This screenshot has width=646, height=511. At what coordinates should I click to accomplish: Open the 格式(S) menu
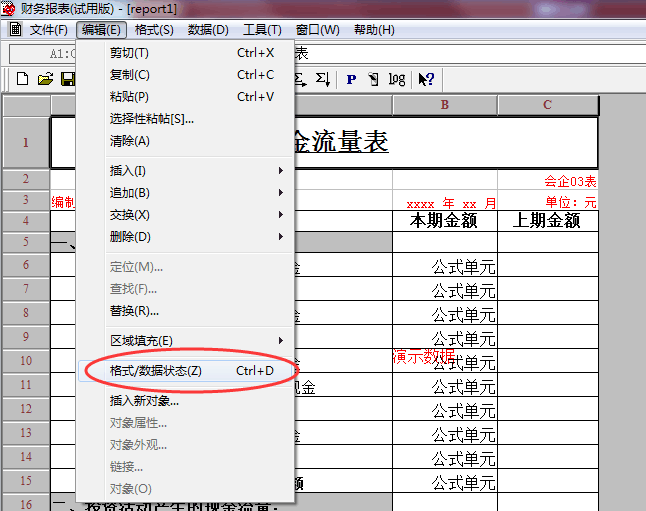[154, 30]
